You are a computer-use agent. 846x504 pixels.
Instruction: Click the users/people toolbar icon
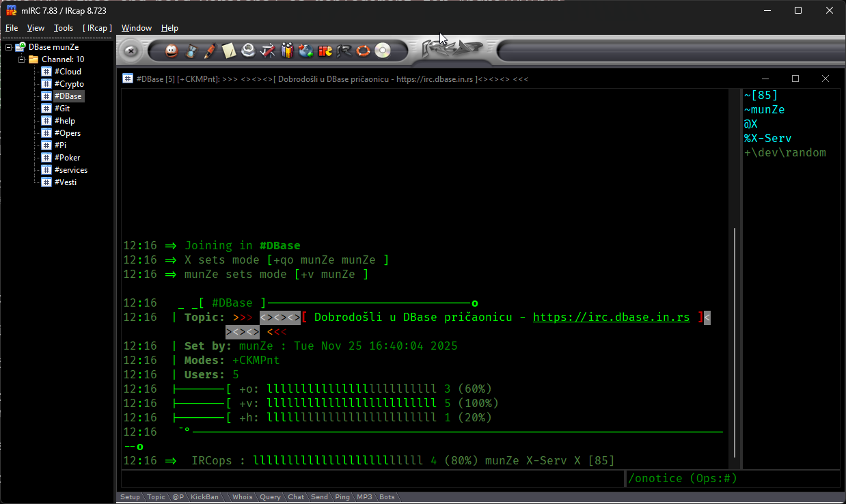286,50
